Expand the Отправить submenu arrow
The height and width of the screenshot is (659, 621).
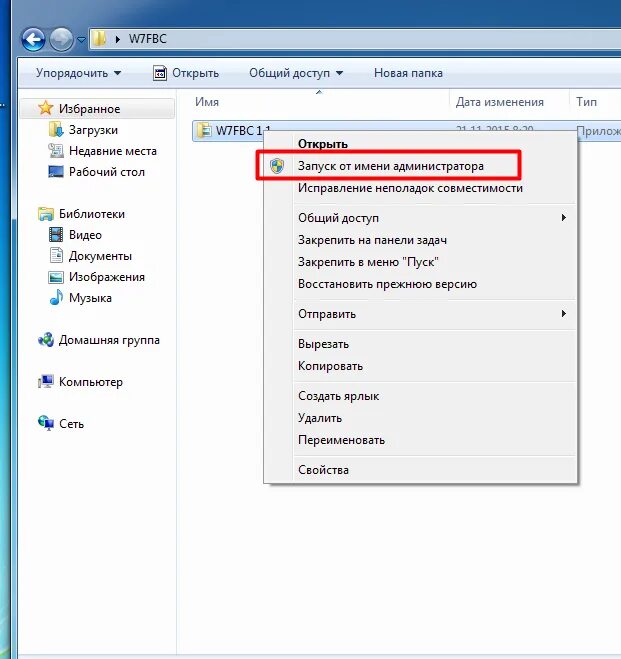point(563,314)
